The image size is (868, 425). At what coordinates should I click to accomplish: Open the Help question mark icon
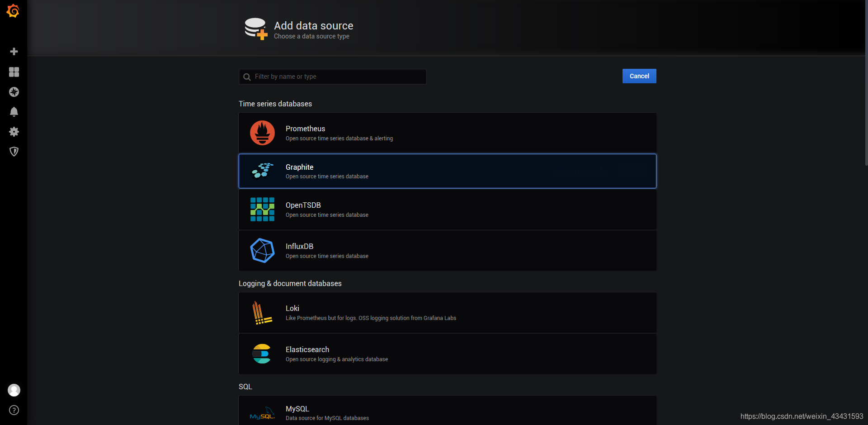(x=14, y=410)
